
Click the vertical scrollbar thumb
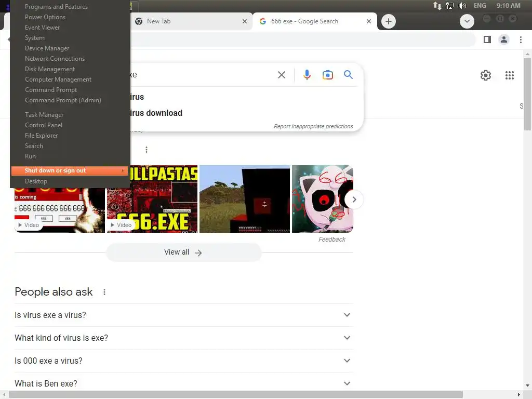(x=527, y=94)
